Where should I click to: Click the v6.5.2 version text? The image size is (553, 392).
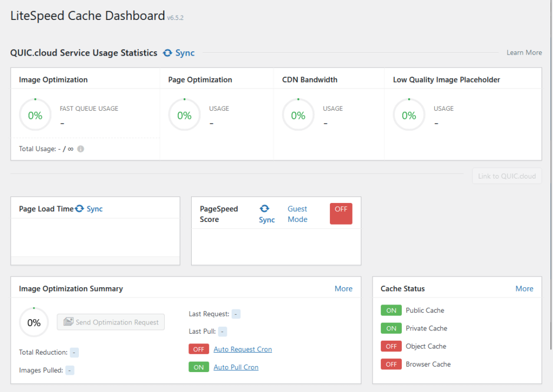(176, 18)
